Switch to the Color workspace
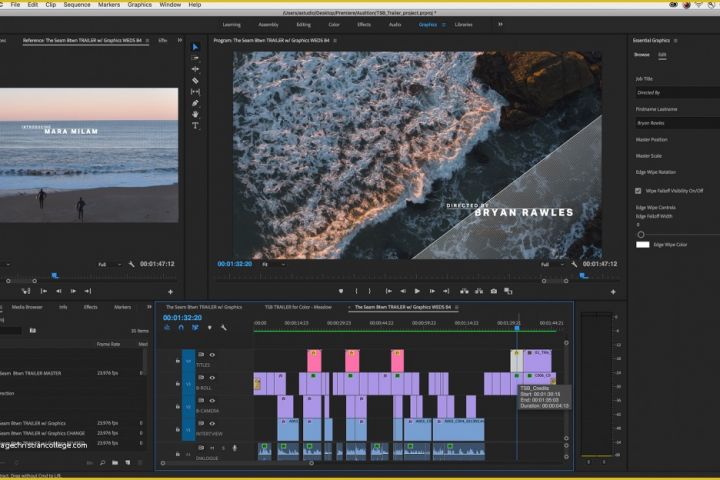The height and width of the screenshot is (480, 720). pos(334,25)
